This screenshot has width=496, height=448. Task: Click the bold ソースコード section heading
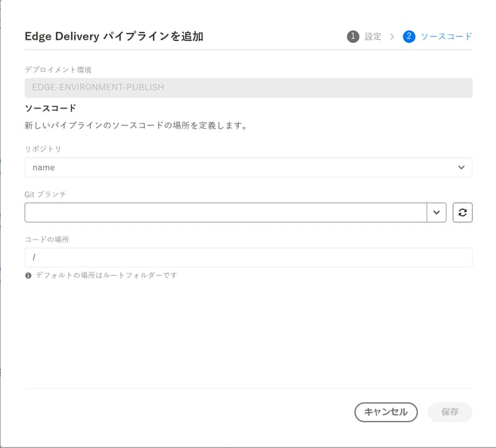point(51,108)
